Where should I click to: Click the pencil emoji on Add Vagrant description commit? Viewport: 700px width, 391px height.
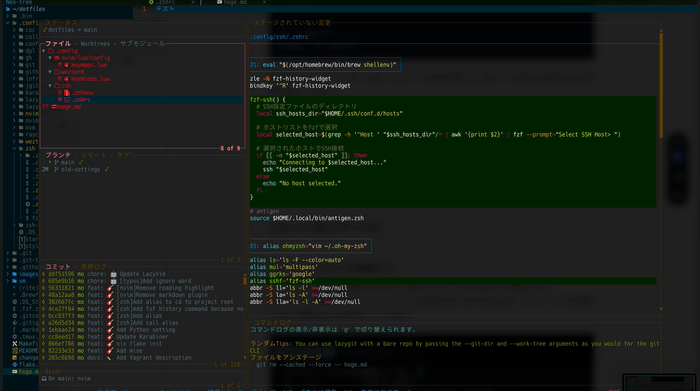pyautogui.click(x=109, y=358)
